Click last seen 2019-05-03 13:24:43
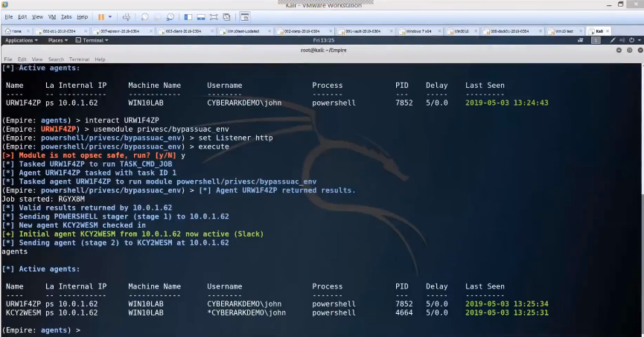The image size is (644, 337). pos(506,103)
